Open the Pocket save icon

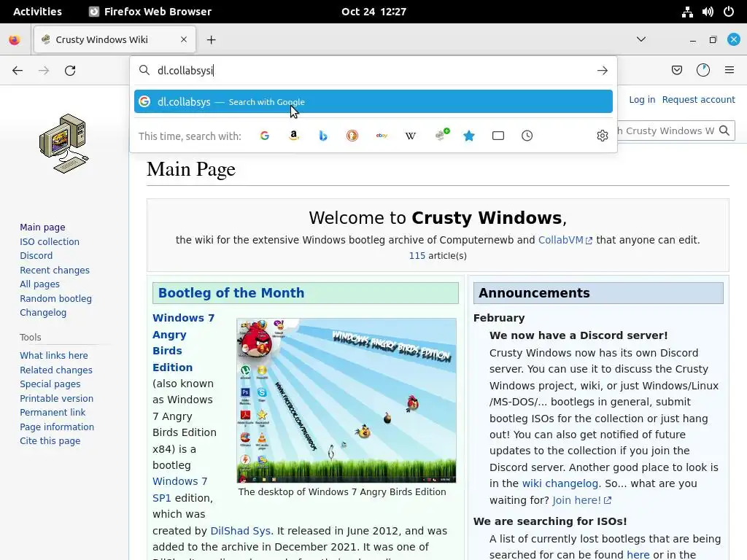tap(676, 71)
